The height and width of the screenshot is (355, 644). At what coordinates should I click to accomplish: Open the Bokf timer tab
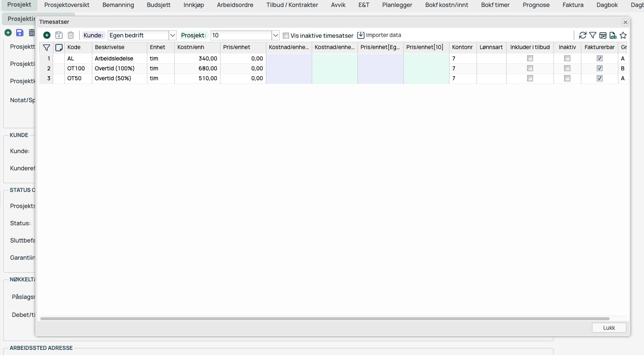pyautogui.click(x=495, y=5)
